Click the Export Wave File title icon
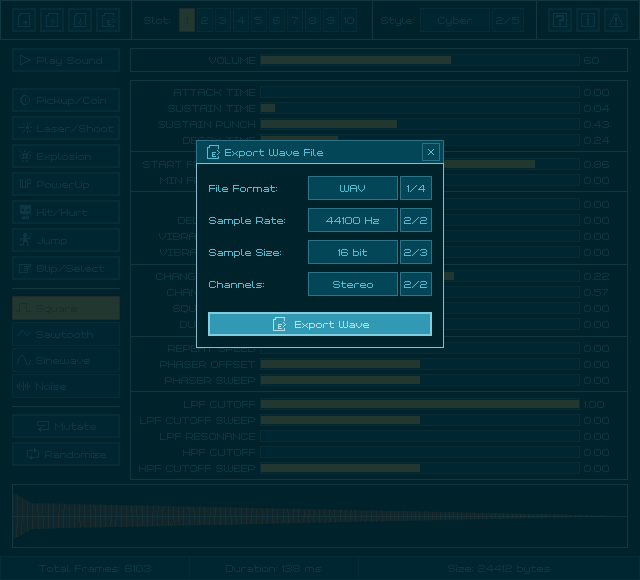Image resolution: width=640 pixels, height=580 pixels. click(x=213, y=152)
